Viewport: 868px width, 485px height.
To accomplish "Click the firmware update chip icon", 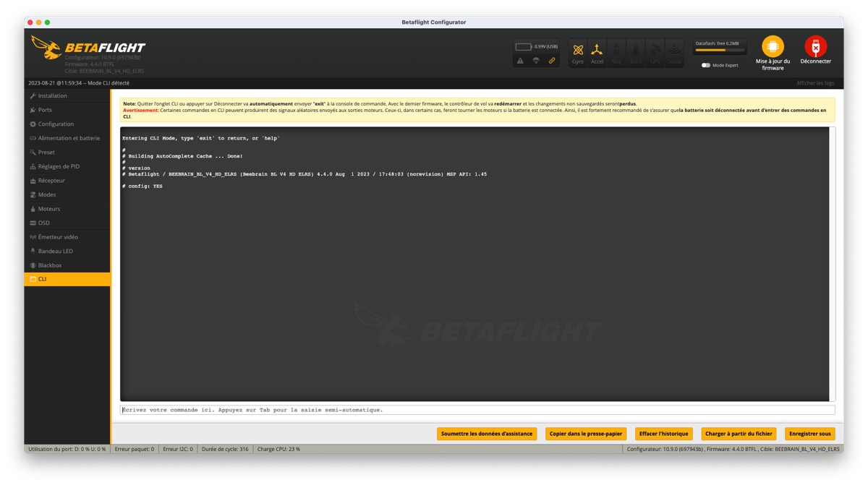I will (x=773, y=46).
